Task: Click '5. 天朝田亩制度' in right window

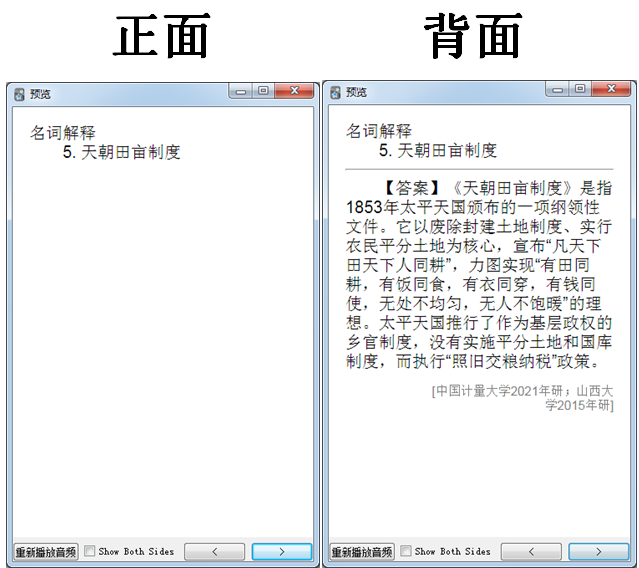Action: [438, 151]
